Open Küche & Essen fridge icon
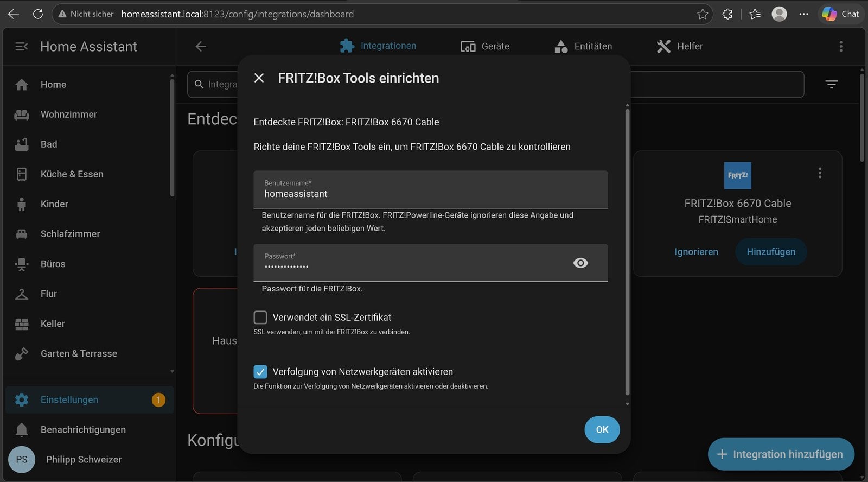 22,174
